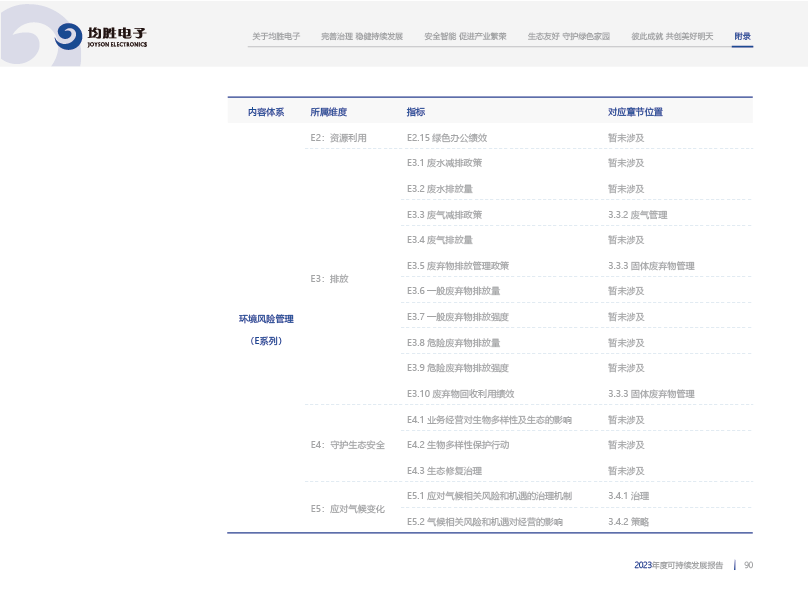
Task: Click 3.3.3 固体废弃物管理 in E3.10 row
Action: 651,394
